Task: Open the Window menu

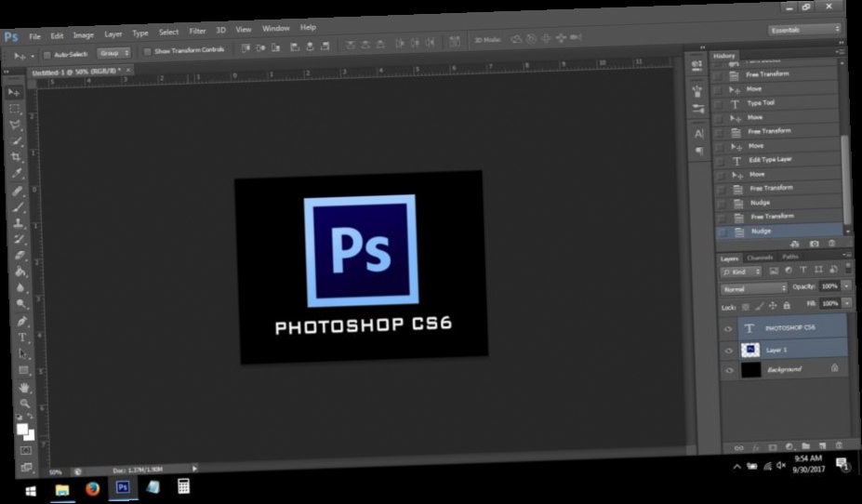Action: click(275, 29)
